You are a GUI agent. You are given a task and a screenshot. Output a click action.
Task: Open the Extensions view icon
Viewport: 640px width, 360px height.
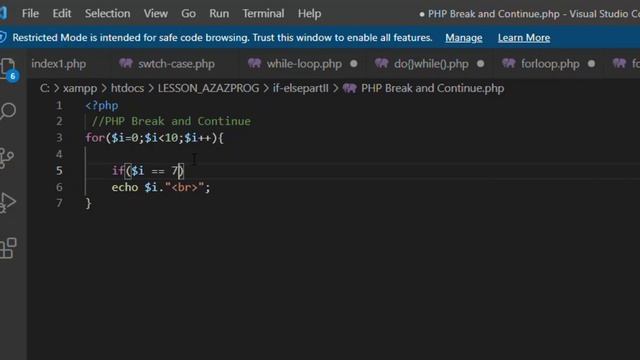pyautogui.click(x=8, y=248)
